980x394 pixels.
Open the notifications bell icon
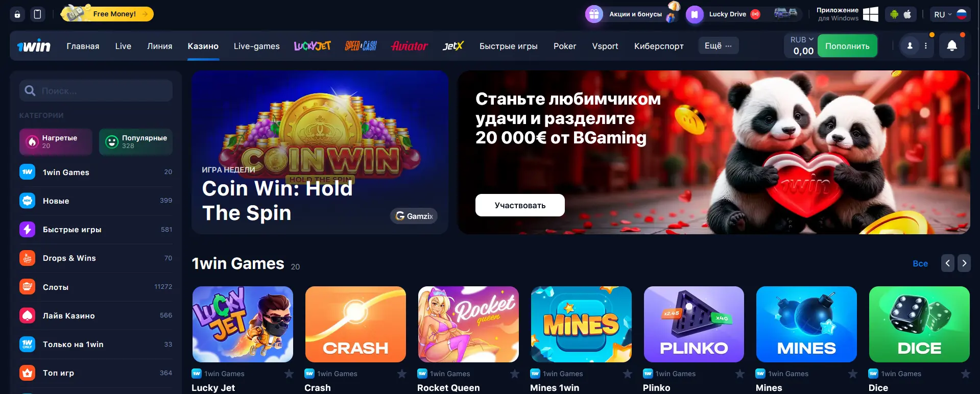click(952, 46)
